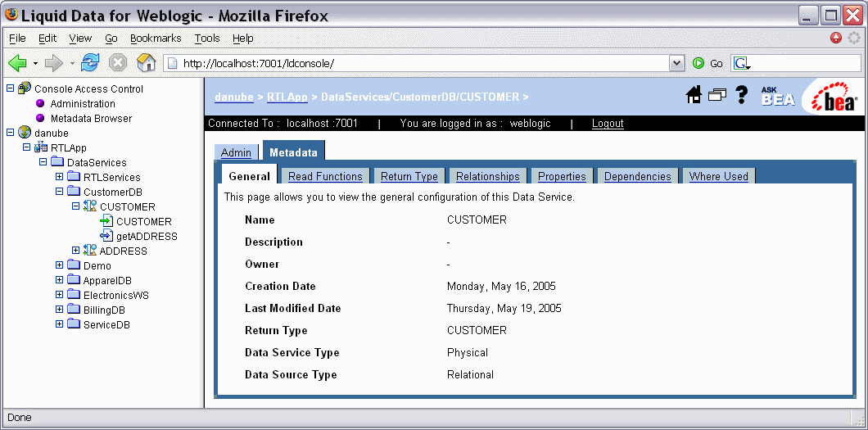
Task: Reload the page with refresh icon
Action: (x=90, y=62)
